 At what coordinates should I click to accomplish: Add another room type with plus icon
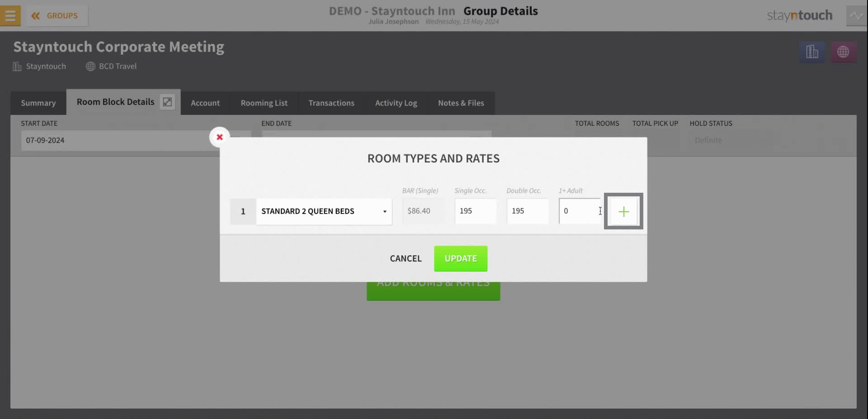pyautogui.click(x=623, y=211)
